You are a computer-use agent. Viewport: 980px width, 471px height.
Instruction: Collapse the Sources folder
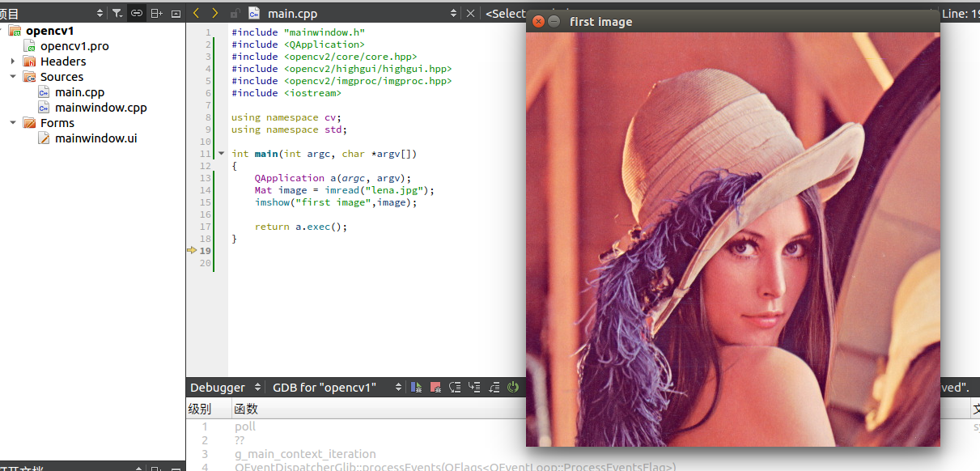pos(13,77)
